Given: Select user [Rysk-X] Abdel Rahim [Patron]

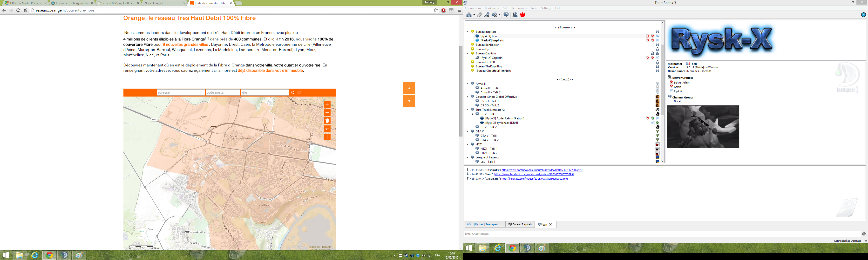Looking at the screenshot, I should 504,118.
